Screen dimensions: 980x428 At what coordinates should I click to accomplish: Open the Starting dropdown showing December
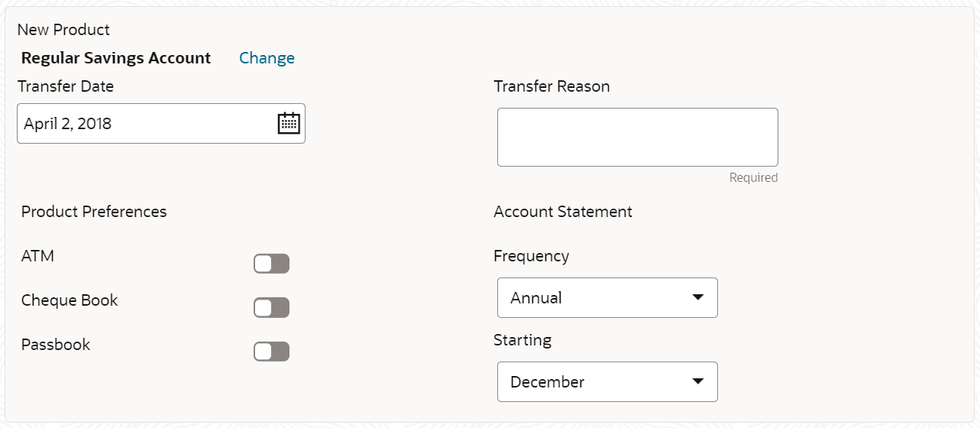tap(607, 381)
